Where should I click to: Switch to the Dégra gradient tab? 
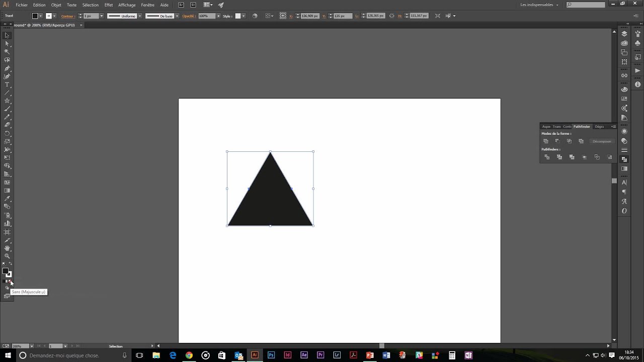[x=599, y=127]
